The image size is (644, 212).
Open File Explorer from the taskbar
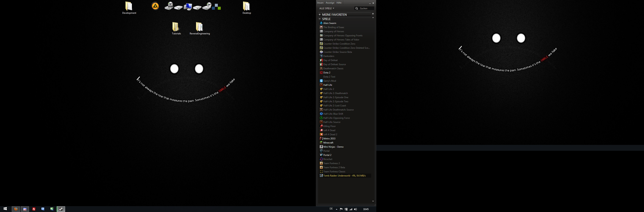25,209
